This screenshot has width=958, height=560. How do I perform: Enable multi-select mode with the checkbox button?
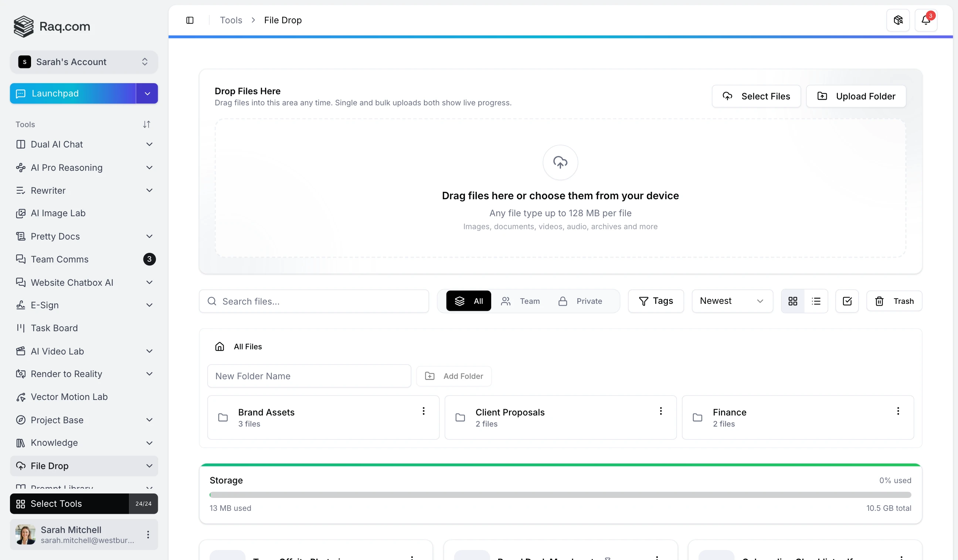847,301
